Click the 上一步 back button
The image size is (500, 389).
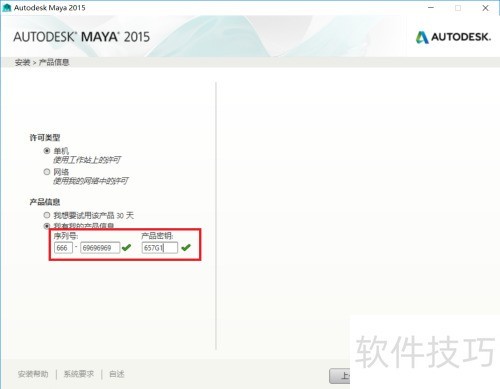(340, 376)
